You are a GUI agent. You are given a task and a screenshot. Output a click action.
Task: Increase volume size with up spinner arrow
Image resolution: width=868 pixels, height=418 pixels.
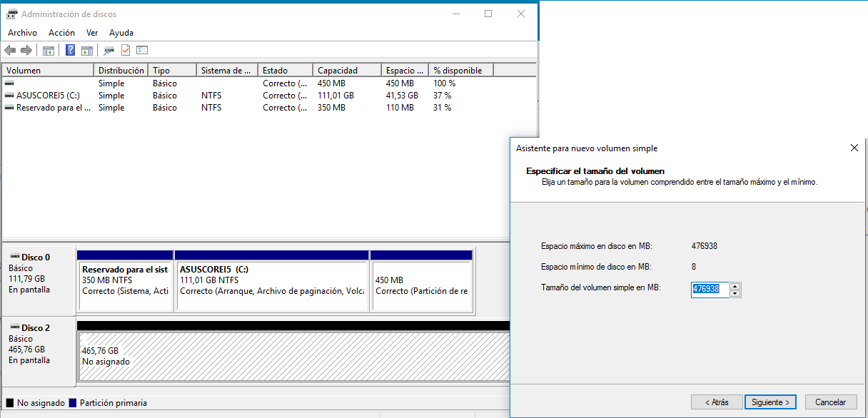pos(735,286)
